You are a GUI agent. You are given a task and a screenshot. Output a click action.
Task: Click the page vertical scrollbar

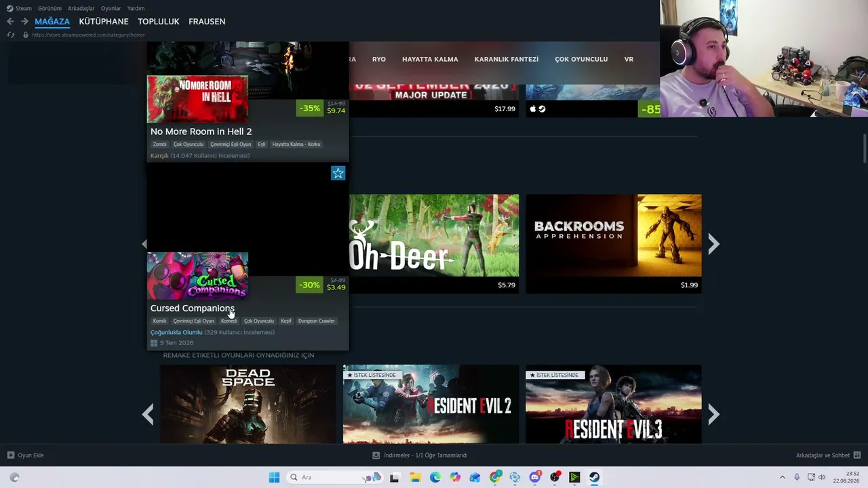tap(864, 149)
